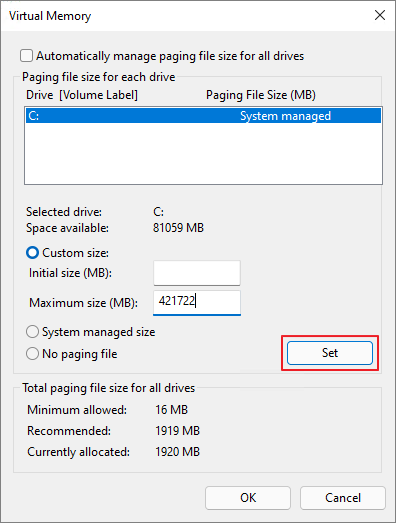Click the '1920 MB' currently allocated value
The image size is (396, 523).
click(x=177, y=452)
